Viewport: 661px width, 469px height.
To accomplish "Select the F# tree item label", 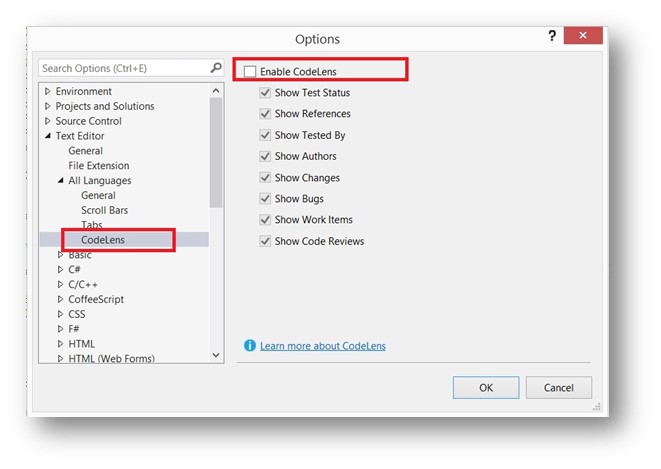I will [x=74, y=329].
